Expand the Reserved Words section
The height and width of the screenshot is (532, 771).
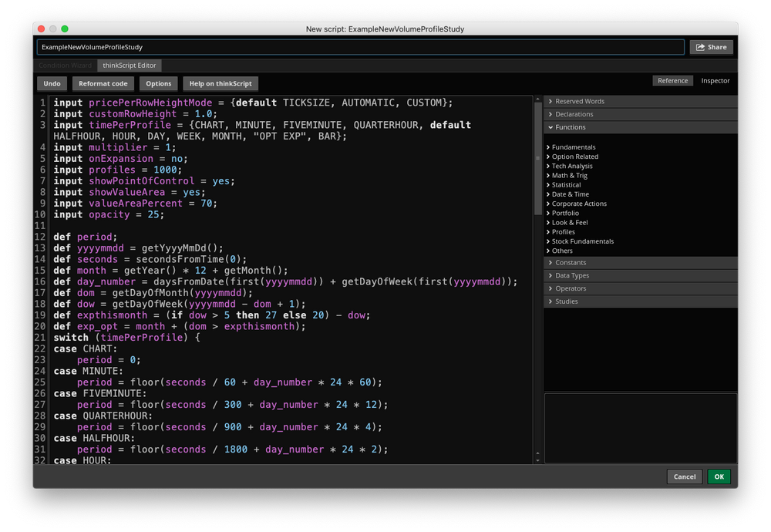coord(641,101)
